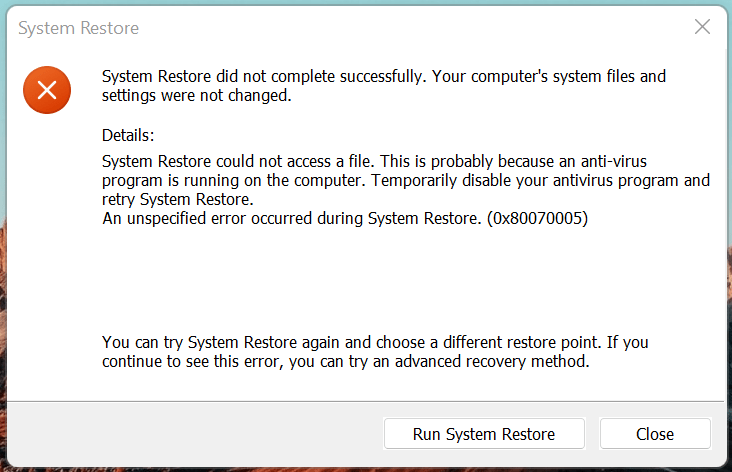Viewport: 732px width, 472px height.
Task: Click the Details: label
Action: pyautogui.click(x=128, y=135)
